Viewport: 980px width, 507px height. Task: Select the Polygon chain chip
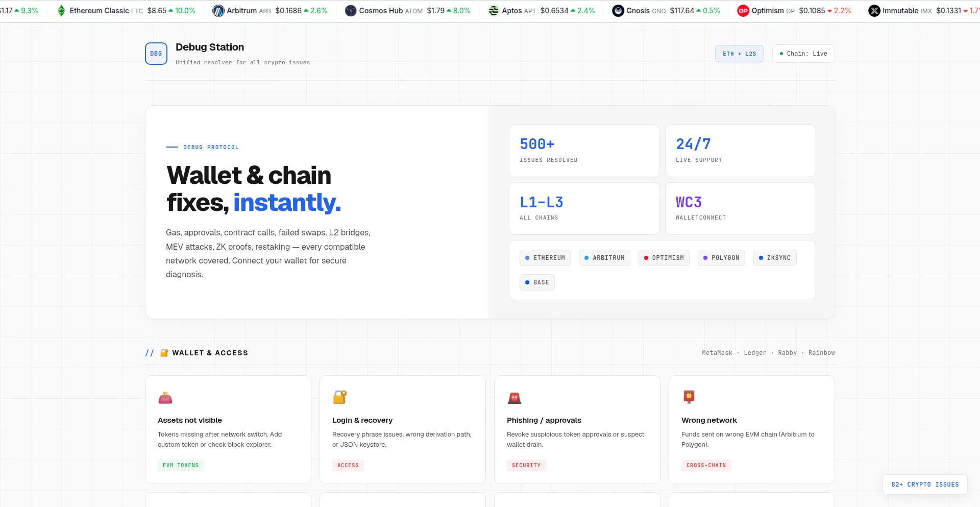[x=721, y=258]
